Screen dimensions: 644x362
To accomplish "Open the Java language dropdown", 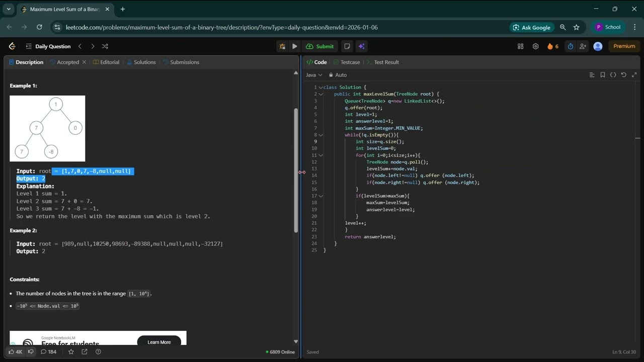I will (x=314, y=75).
